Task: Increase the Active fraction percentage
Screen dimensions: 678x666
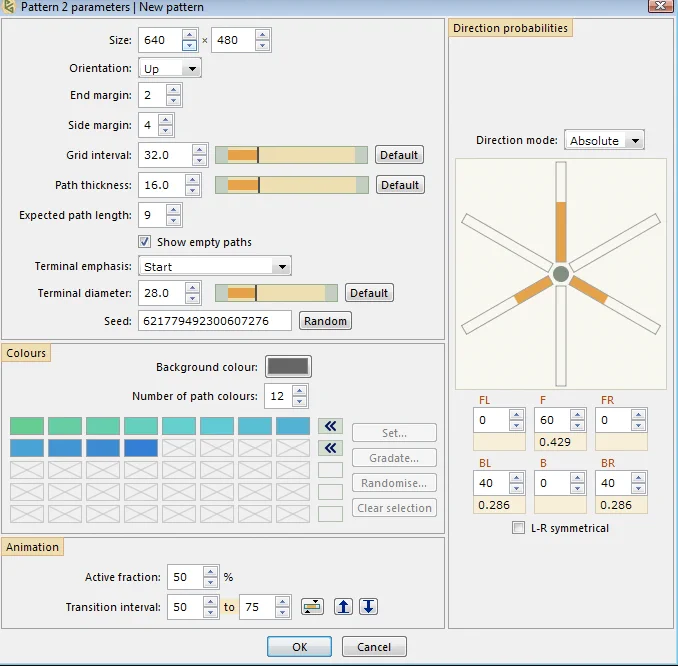Action: 210,572
